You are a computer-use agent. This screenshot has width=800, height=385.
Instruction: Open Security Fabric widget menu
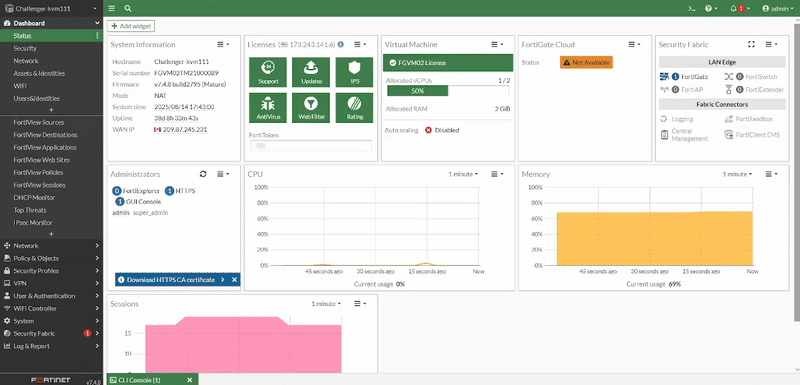(x=771, y=44)
